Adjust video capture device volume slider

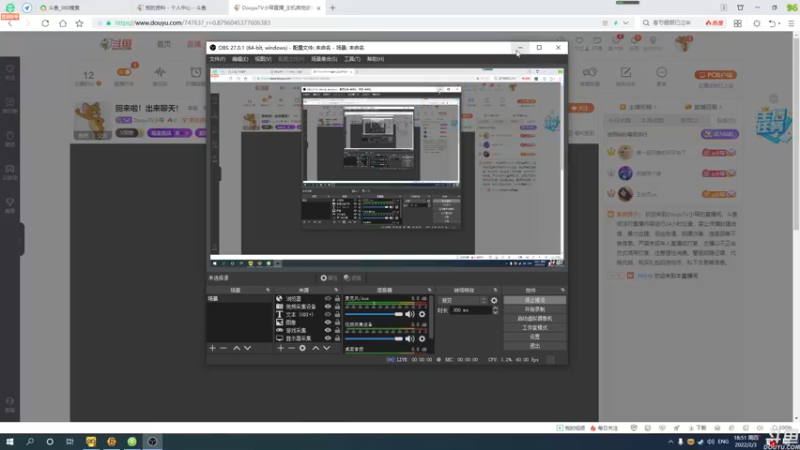[x=374, y=339]
